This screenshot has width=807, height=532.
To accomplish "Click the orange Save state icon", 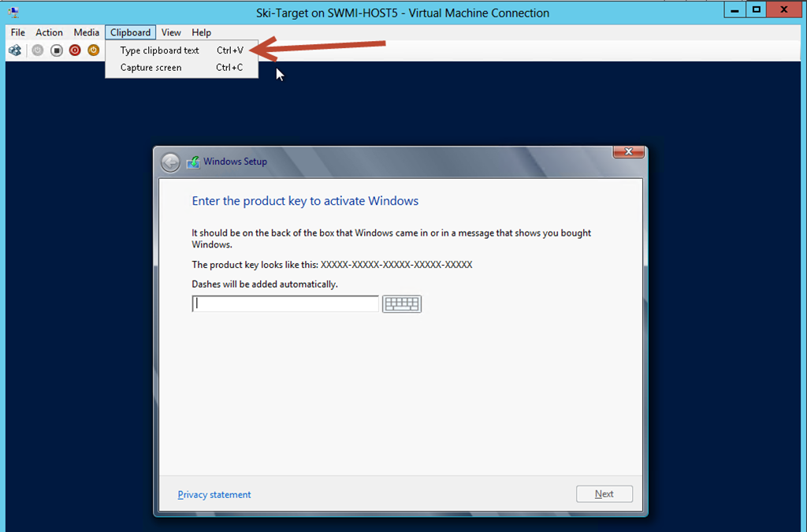I will click(93, 50).
